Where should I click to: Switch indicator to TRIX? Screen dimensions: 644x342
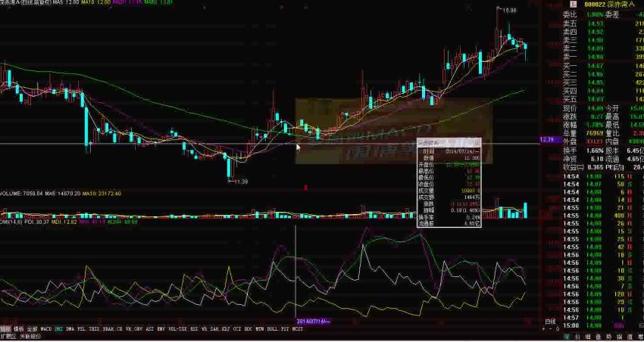[94, 329]
